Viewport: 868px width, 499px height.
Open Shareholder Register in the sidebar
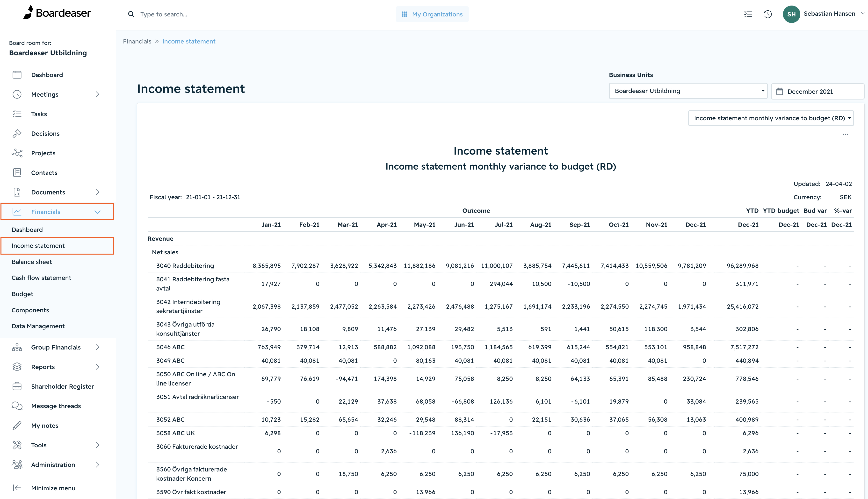[x=62, y=386]
